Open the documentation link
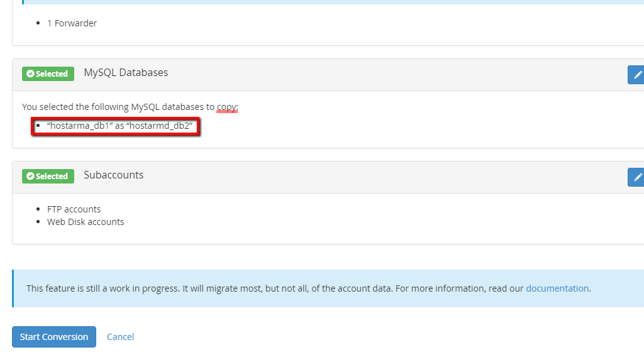The height and width of the screenshot is (362, 644). (557, 288)
